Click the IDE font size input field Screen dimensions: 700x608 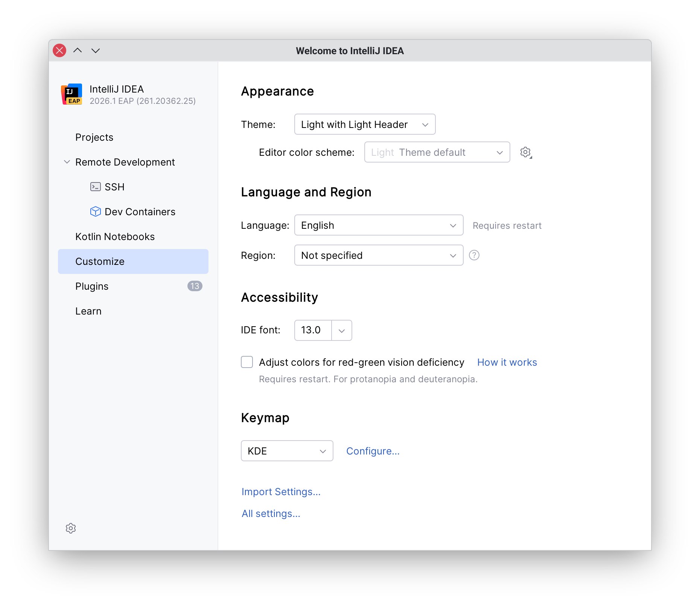[x=313, y=330]
